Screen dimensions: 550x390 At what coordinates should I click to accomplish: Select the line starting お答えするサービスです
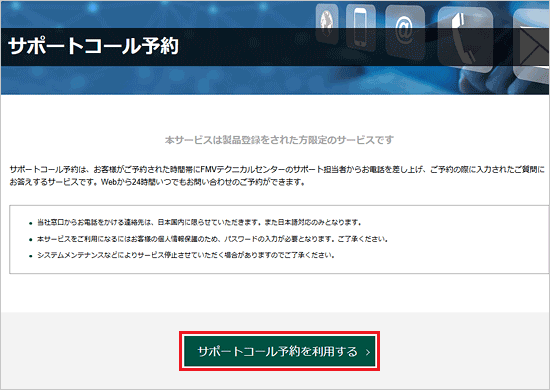click(x=157, y=182)
